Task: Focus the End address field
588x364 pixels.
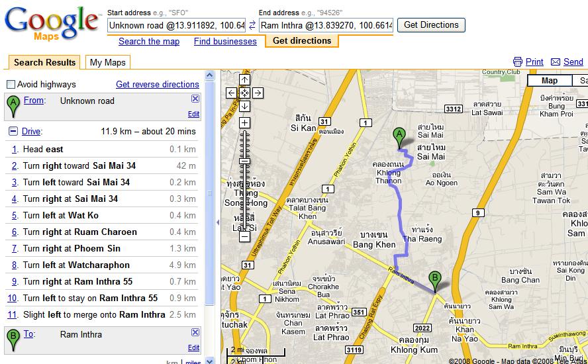Action: [326, 25]
